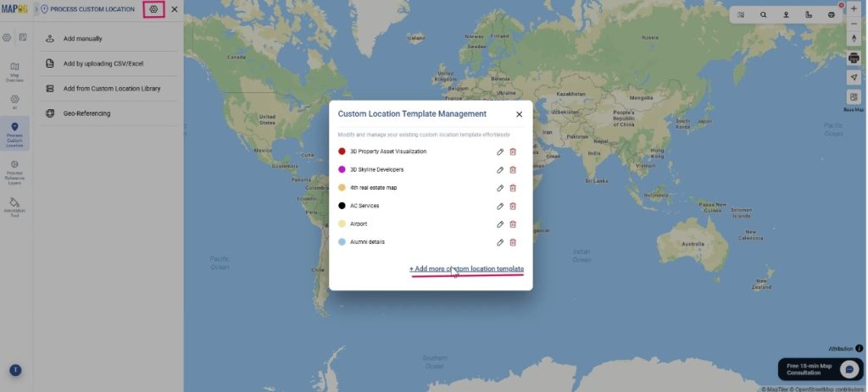The image size is (868, 392).
Task: Click red swatch of 3D Property Asset Visualization
Action: [x=342, y=152]
